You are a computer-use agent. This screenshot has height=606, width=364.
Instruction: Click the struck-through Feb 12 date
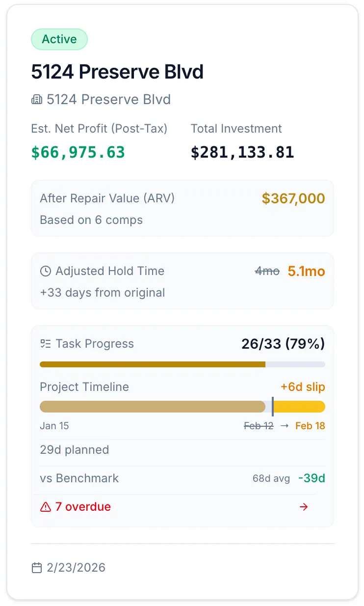tap(259, 426)
